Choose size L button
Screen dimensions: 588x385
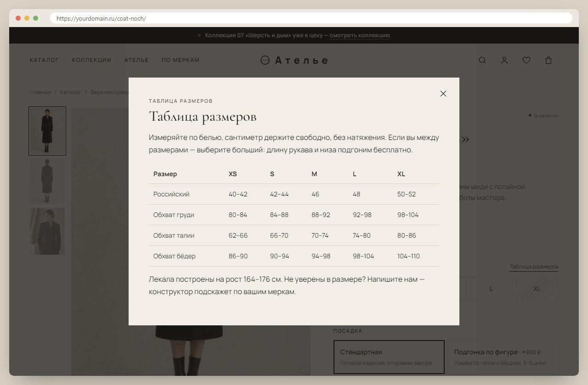[491, 289]
